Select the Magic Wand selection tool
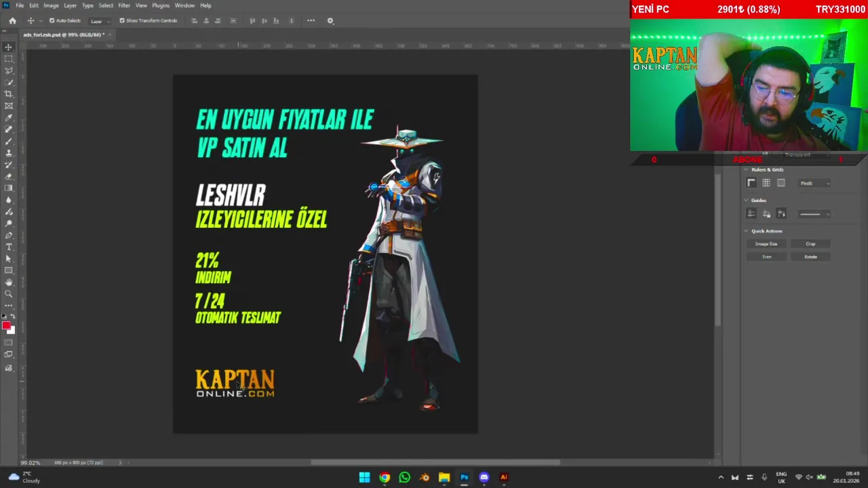 pyautogui.click(x=9, y=82)
